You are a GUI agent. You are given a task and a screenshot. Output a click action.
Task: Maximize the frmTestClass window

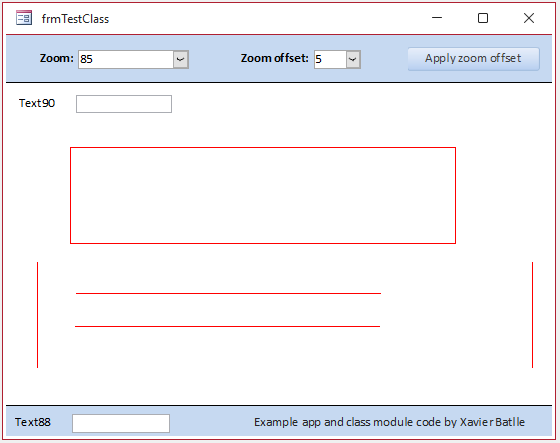(483, 18)
